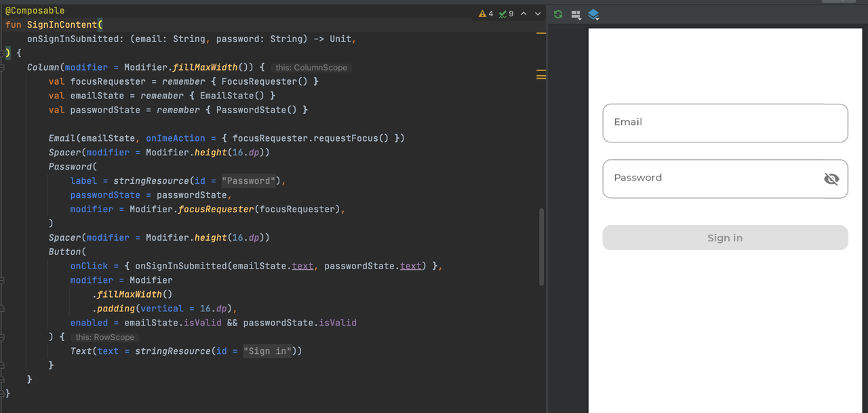Click underlined 'text' after passwordState
The image size is (868, 413).
(x=411, y=266)
